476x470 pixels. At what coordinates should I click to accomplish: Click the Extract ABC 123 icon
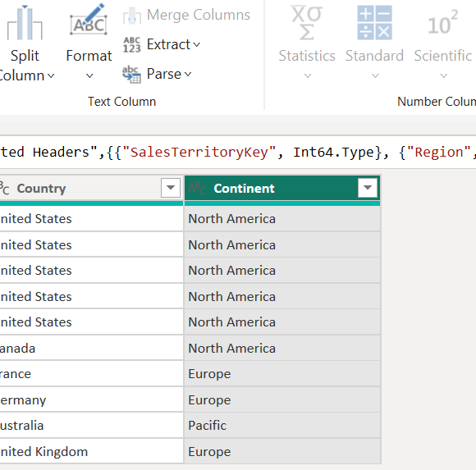click(132, 44)
